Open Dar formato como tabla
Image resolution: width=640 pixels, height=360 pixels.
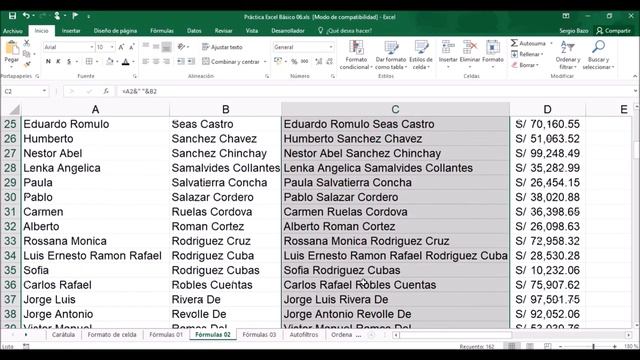[391, 55]
